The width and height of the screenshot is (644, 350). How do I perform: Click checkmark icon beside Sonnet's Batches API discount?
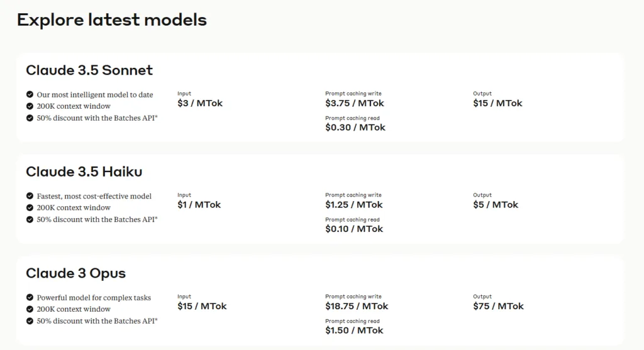pyautogui.click(x=30, y=118)
